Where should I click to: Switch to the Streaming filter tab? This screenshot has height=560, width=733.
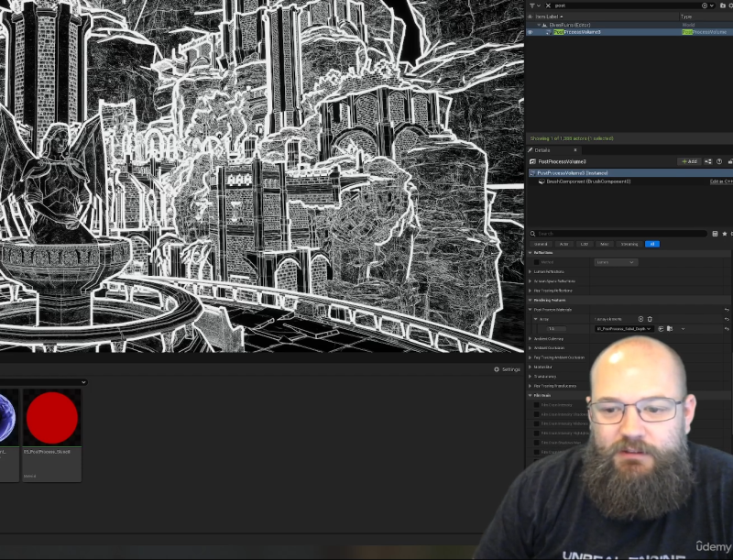point(629,244)
